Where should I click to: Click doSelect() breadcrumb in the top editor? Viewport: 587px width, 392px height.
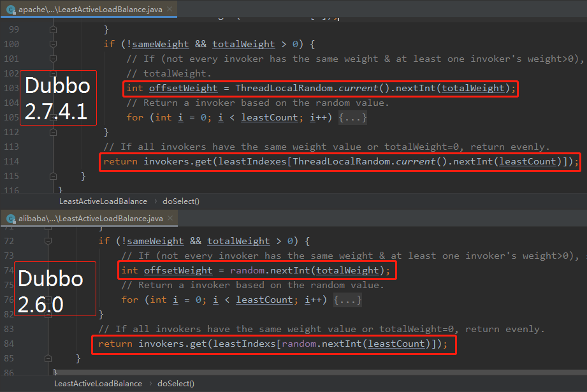pyautogui.click(x=181, y=201)
